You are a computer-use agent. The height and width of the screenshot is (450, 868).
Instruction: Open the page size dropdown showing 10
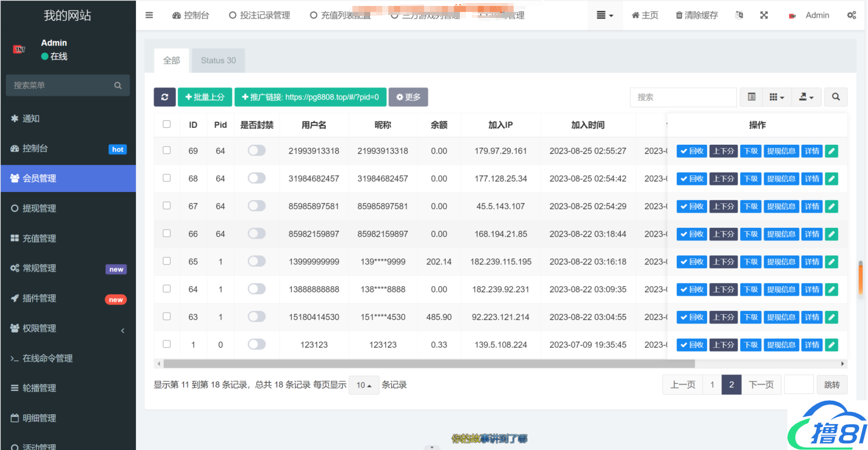(364, 385)
